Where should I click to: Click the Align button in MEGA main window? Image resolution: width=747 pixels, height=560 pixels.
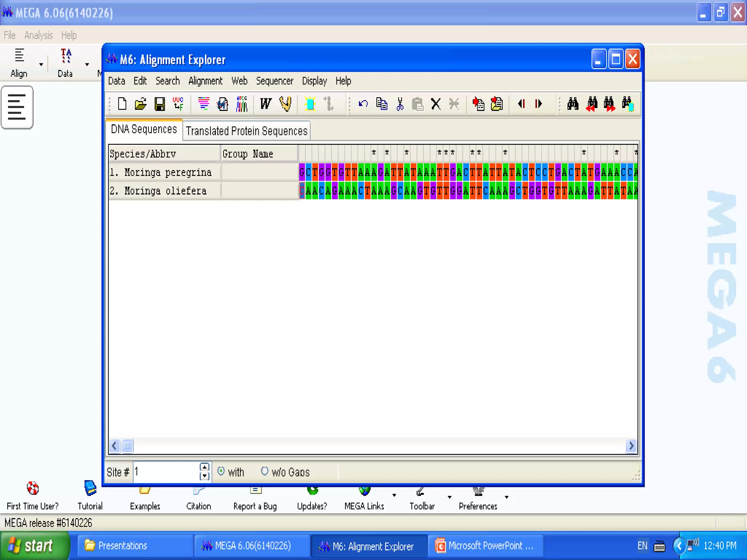click(x=19, y=63)
